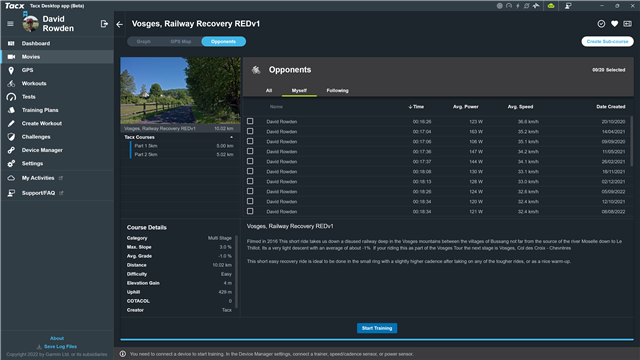This screenshot has height=360, width=640.
Task: Select Part 2 5km sub-course
Action: pyautogui.click(x=183, y=155)
